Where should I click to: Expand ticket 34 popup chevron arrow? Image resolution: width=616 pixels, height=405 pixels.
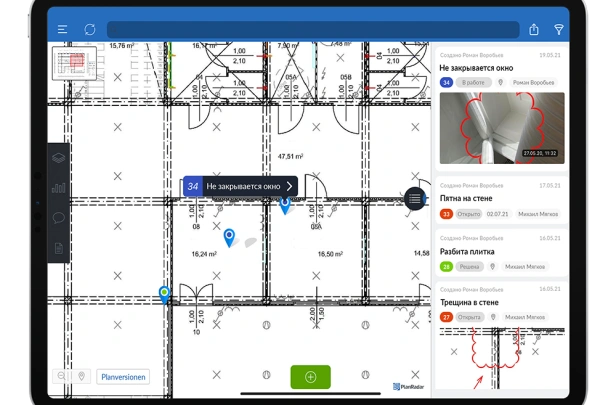(290, 186)
